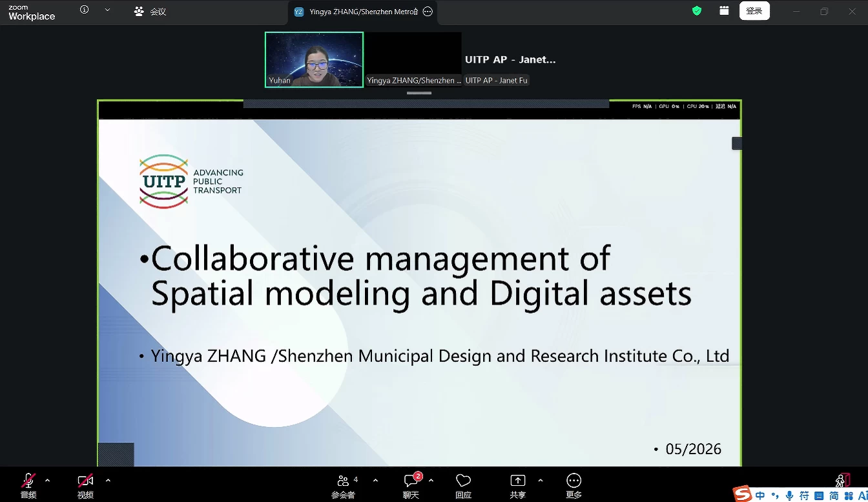868x502 pixels.
Task: Click the date '05/2026' on slide
Action: tap(693, 449)
